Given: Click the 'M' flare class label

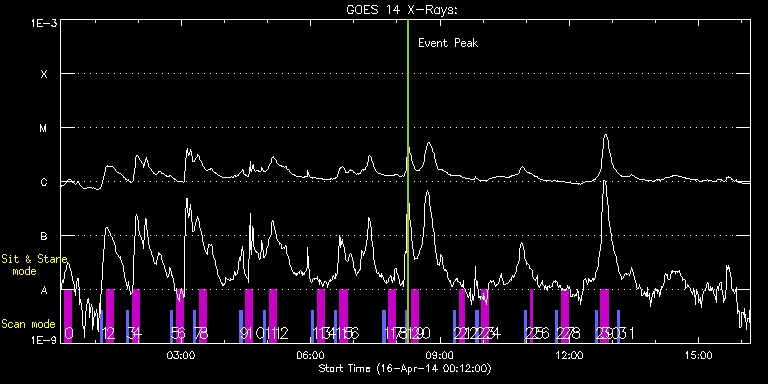Looking at the screenshot, I should 44,128.
